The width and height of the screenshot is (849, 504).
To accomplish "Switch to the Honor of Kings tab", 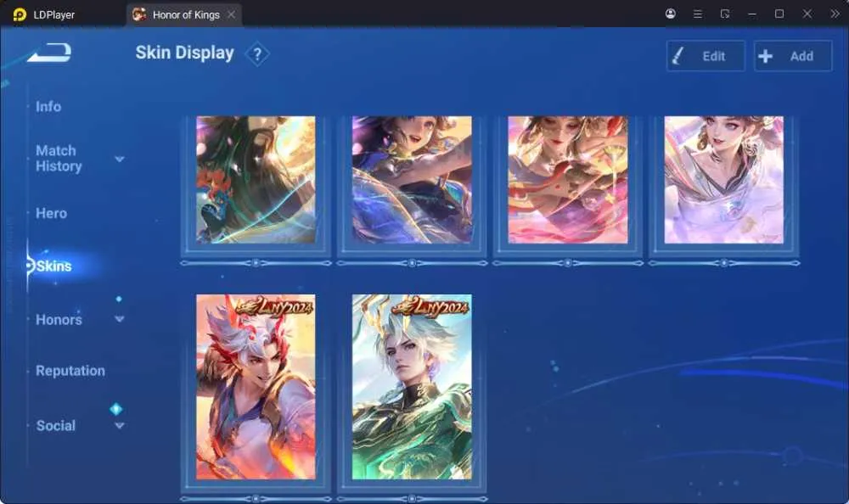I will pyautogui.click(x=184, y=14).
